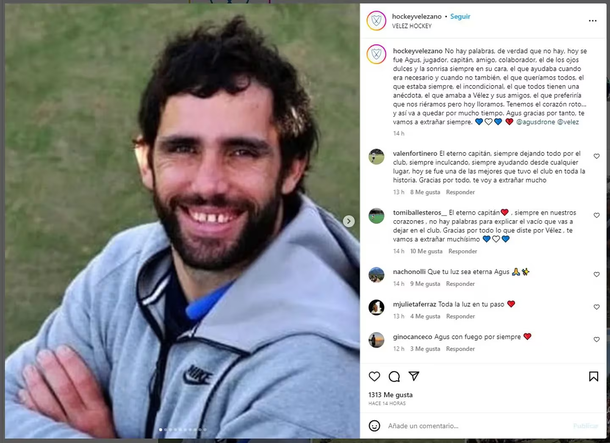610x443 pixels.
Task: Open valenfortinero's profile picture
Action: click(x=376, y=157)
